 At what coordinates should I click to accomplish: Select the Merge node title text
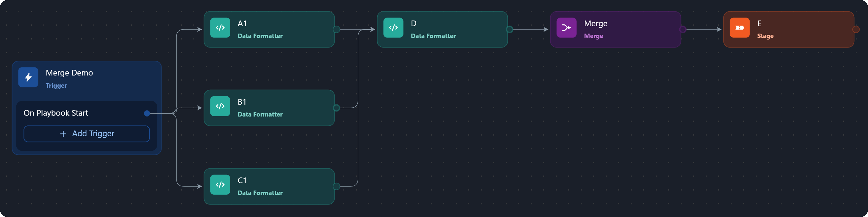[595, 23]
